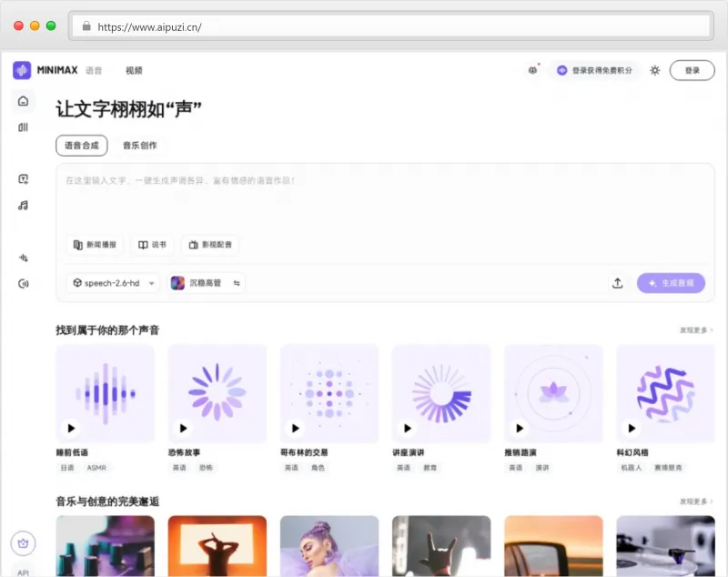
Task: Click the 登录 button at top right
Action: click(693, 70)
